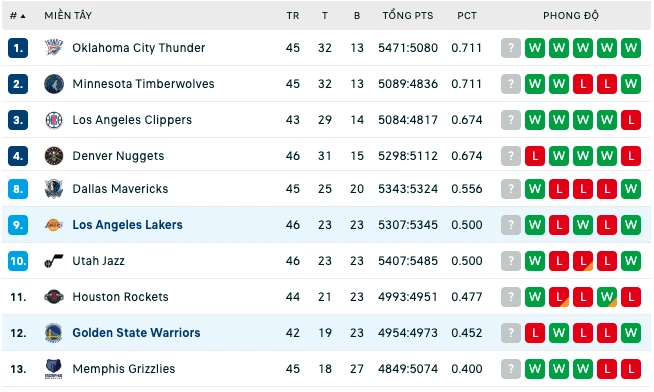
Task: Click Houston Rockets' first green W result
Action: tap(535, 297)
